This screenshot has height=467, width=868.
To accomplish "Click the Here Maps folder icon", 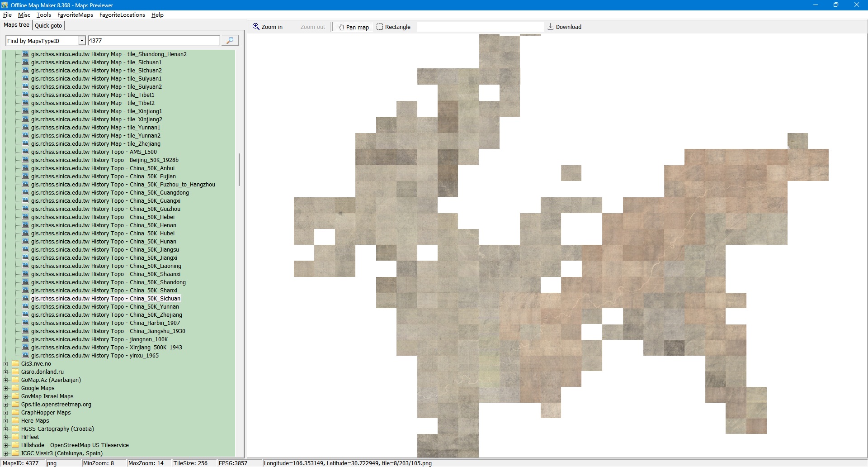I will tap(16, 421).
